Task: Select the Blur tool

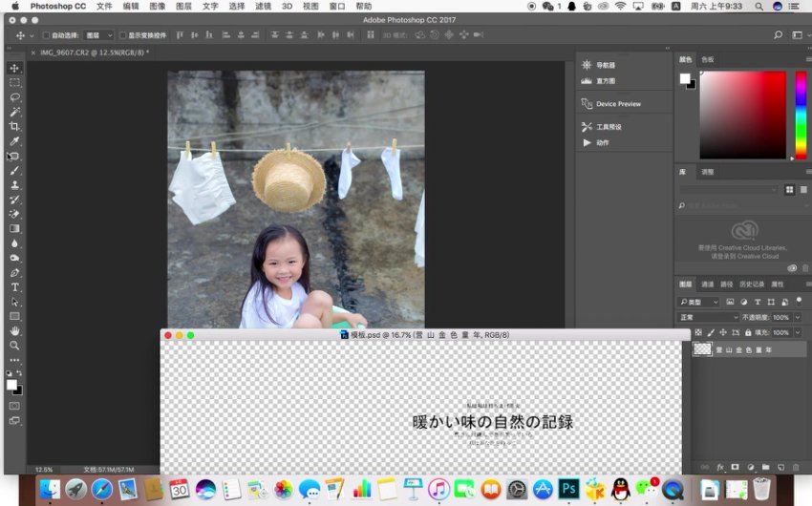Action: point(14,243)
